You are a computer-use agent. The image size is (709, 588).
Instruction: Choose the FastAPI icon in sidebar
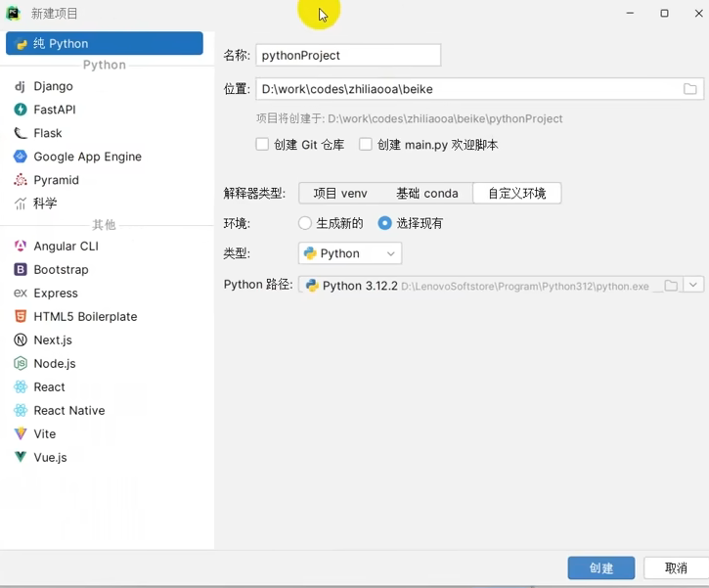[21, 109]
